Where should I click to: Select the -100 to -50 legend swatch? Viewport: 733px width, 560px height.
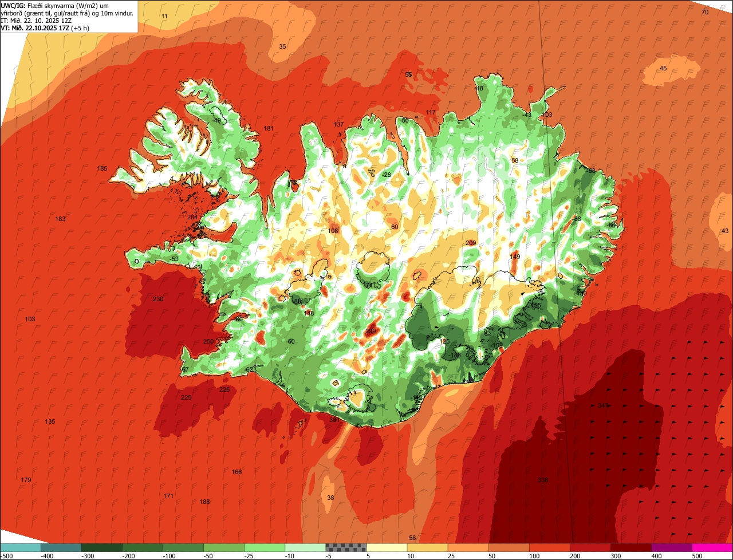coord(183,547)
